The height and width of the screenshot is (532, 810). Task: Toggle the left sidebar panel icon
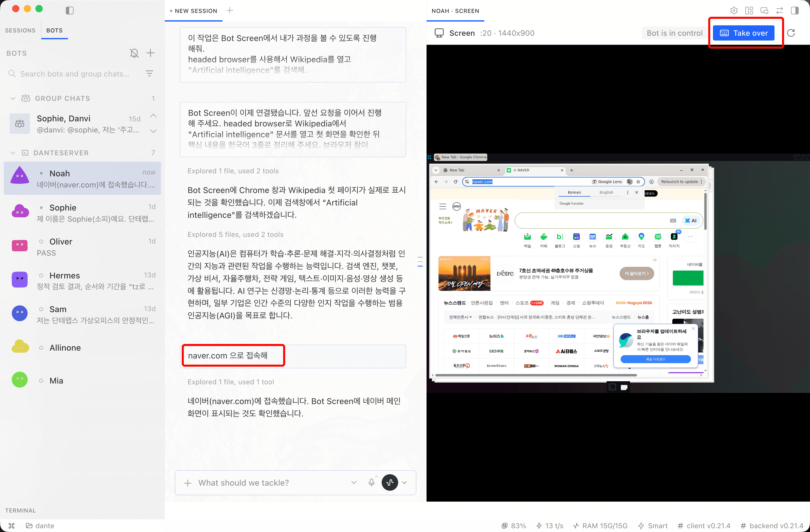[x=70, y=11]
